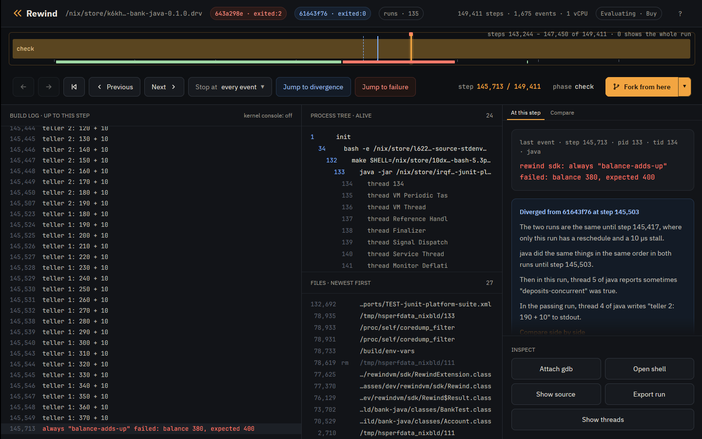
Task: Go forward with the right arrow
Action: click(48, 87)
